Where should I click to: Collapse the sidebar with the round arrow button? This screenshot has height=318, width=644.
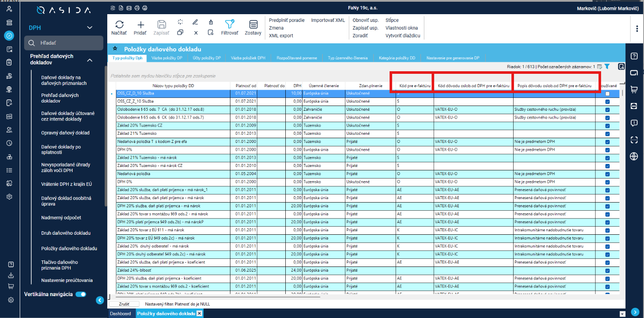100,300
